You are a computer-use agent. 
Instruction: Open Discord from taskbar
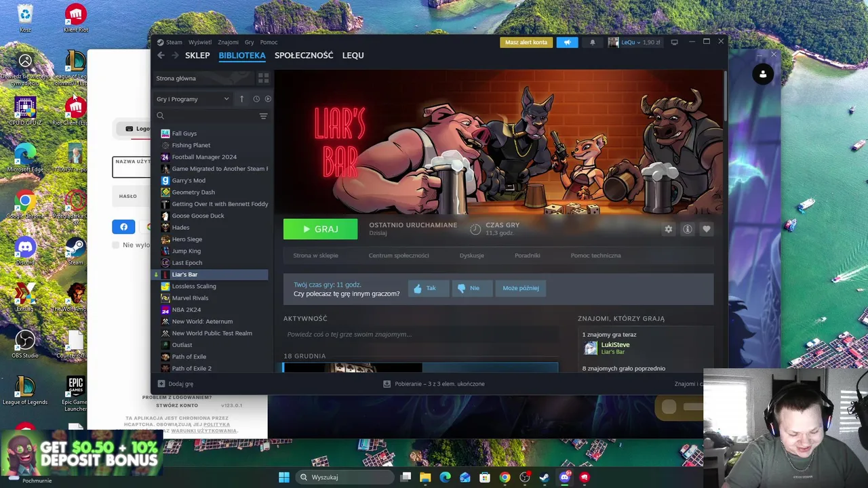[564, 477]
